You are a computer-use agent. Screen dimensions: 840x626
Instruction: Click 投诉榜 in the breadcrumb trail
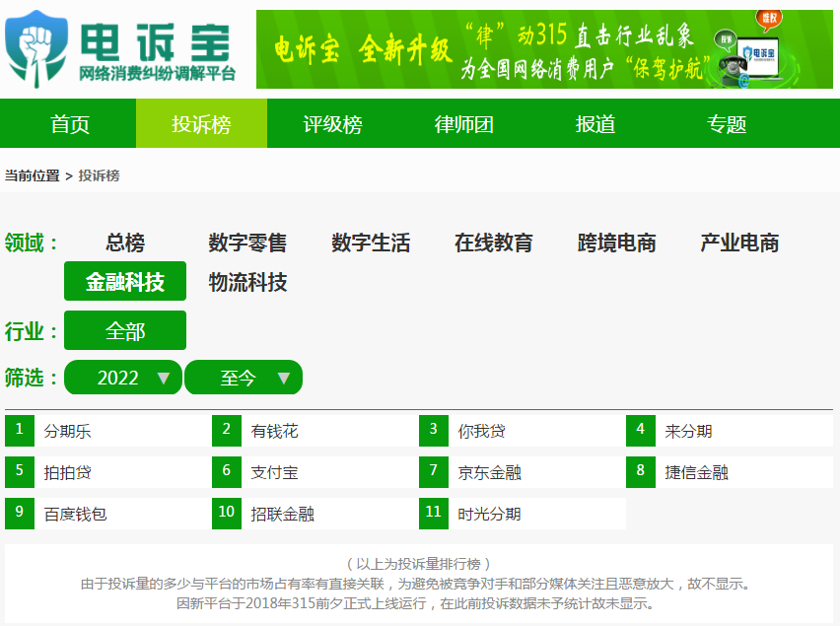click(x=100, y=175)
